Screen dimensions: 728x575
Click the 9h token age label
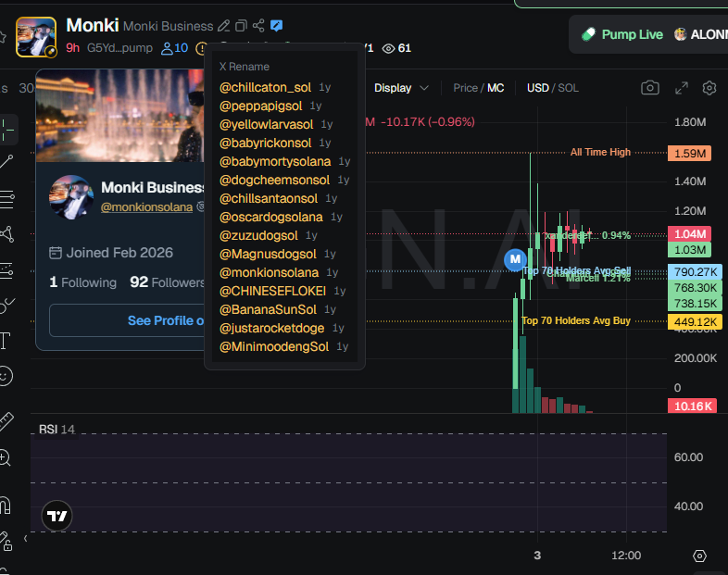73,48
